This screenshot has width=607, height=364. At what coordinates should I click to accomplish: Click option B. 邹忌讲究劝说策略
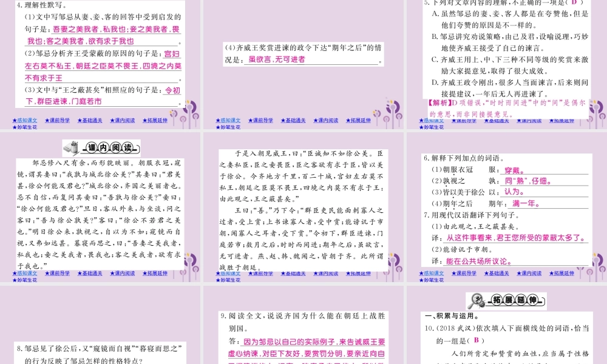pyautogui.click(x=510, y=42)
